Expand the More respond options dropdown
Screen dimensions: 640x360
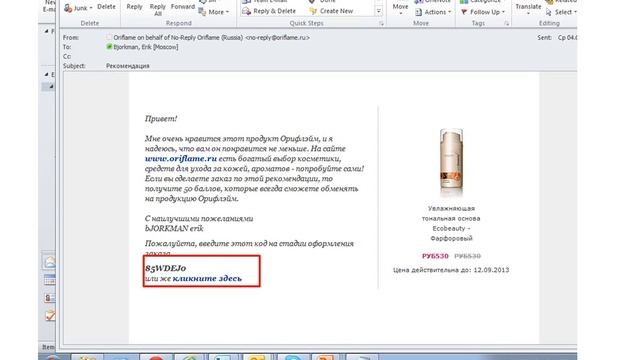tap(214, 12)
